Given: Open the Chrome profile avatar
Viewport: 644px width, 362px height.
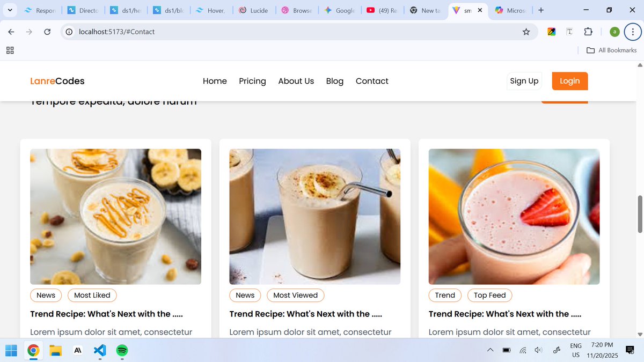Looking at the screenshot, I should click(x=614, y=32).
